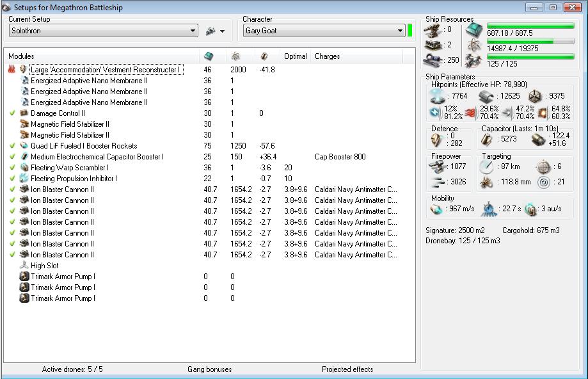Expand the arrow next to ship browser icon
The width and height of the screenshot is (588, 379).
[x=223, y=31]
